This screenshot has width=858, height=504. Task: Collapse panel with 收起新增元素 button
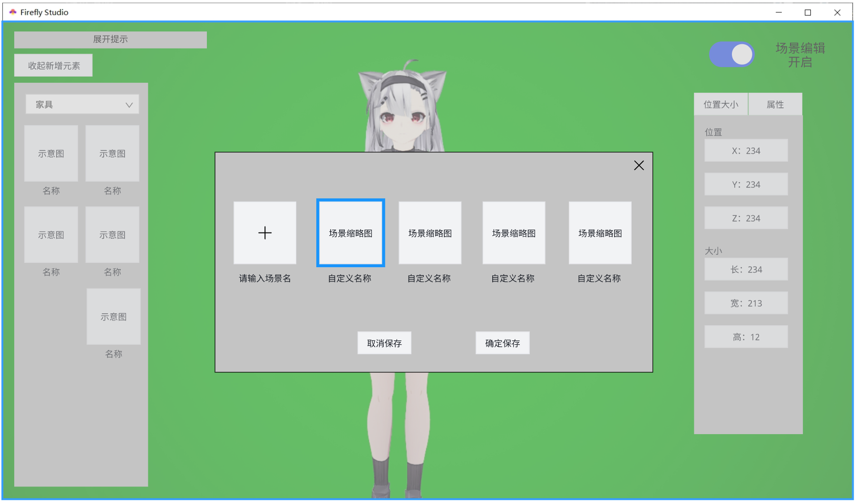point(53,66)
